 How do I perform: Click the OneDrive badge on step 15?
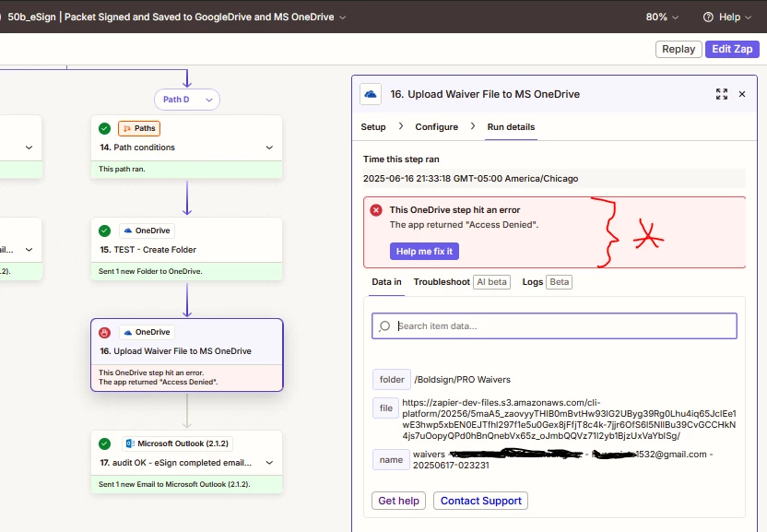click(x=147, y=231)
